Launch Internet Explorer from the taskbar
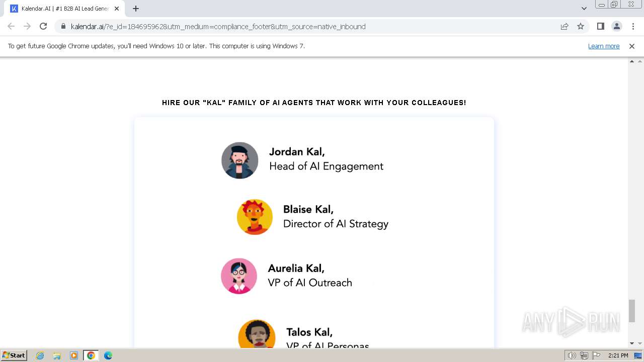The height and width of the screenshot is (362, 644). 40,355
